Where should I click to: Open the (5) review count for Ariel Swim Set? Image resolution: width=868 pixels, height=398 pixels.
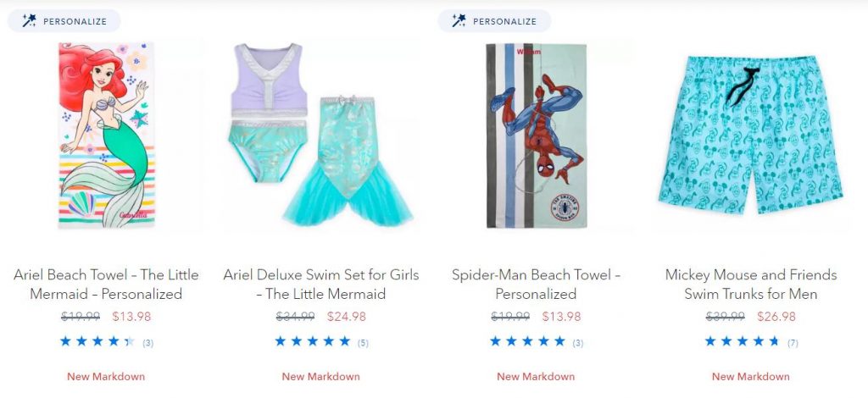tap(363, 343)
